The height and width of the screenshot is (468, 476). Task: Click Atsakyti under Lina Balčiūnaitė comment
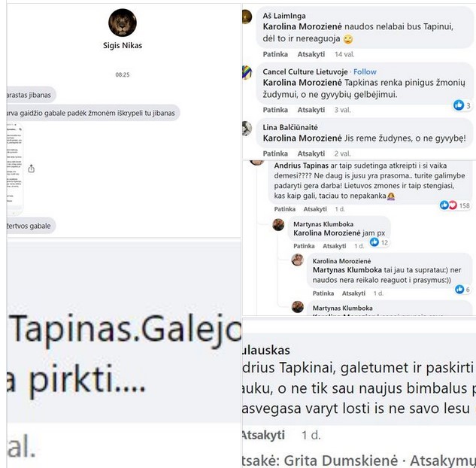[x=311, y=153]
